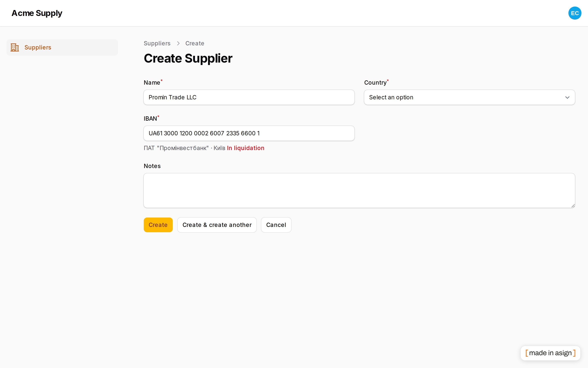
Task: Click Create & create another button
Action: (x=217, y=225)
